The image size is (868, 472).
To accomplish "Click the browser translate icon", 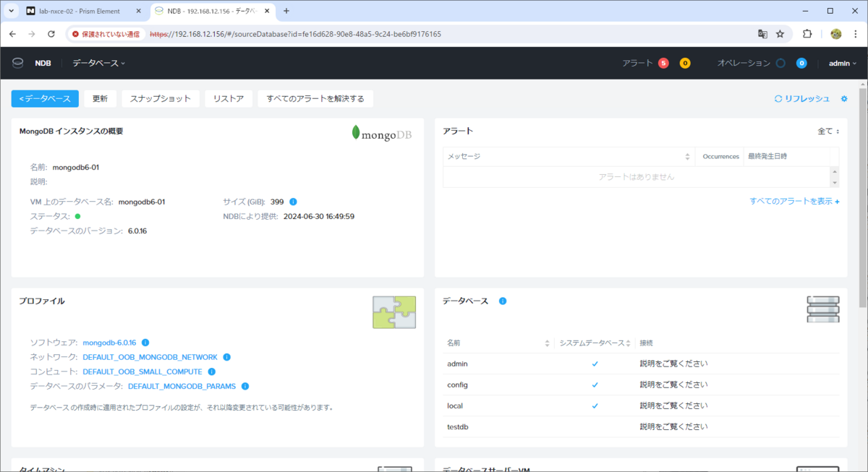I will tap(762, 34).
